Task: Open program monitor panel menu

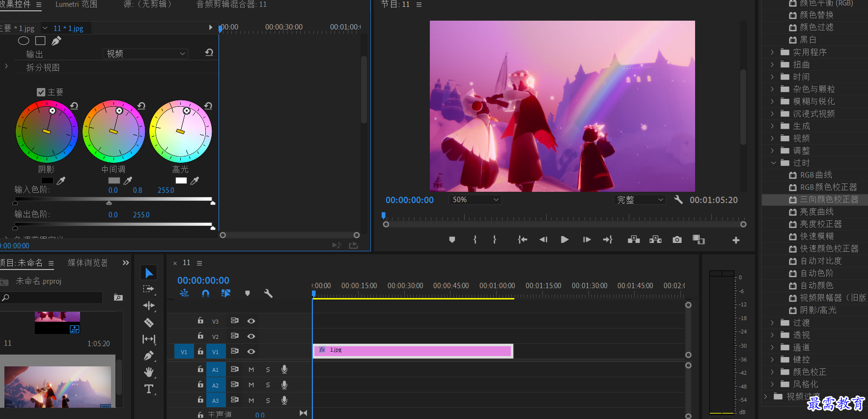Action: tap(419, 4)
